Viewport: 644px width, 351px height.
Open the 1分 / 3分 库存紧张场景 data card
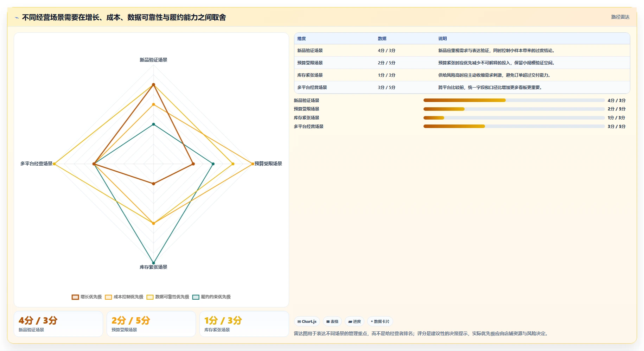244,324
